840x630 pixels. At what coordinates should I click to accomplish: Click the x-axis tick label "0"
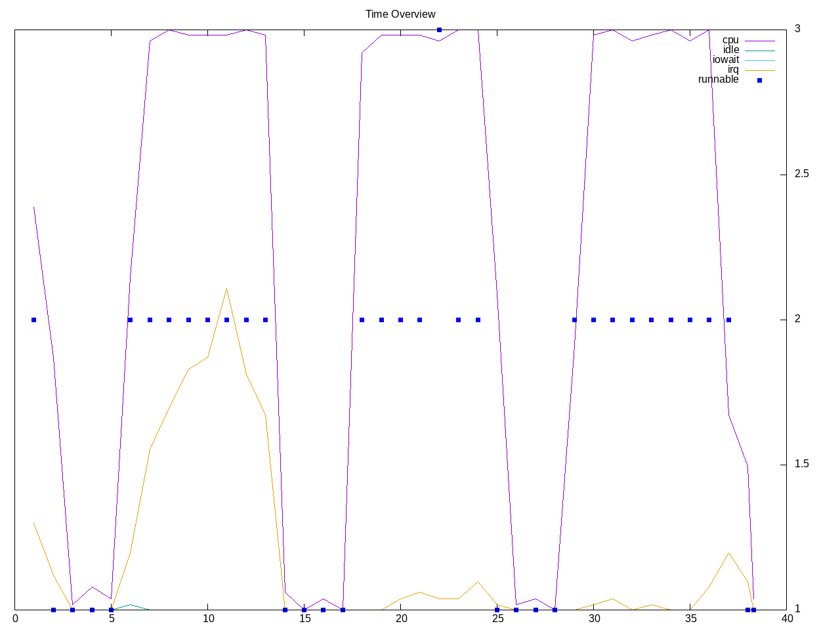(x=15, y=618)
